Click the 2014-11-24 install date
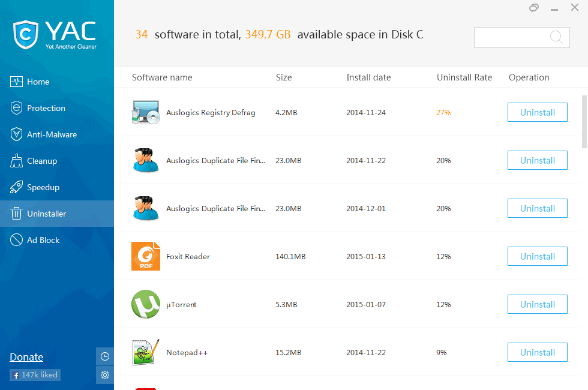This screenshot has height=390, width=588. point(365,113)
